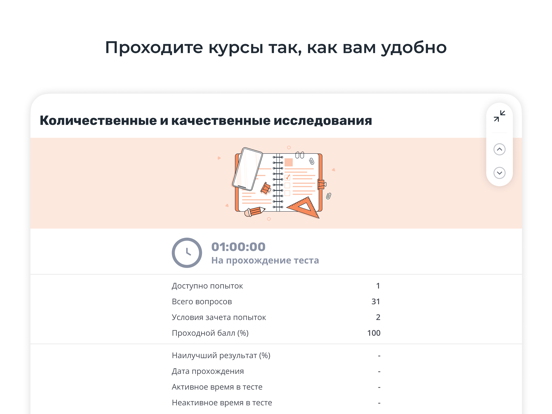Click the heading 'Проходите курсы так, как вам удобно'
This screenshot has height=414, width=552.
(x=276, y=48)
